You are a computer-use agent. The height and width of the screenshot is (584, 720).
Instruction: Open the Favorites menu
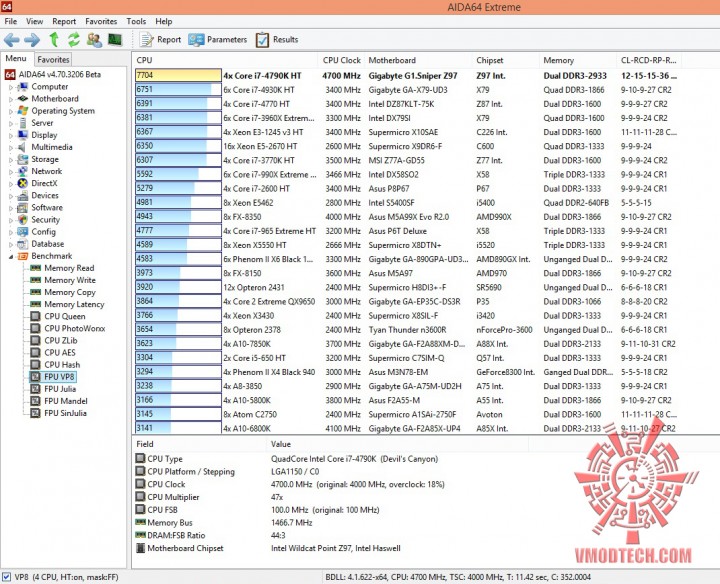point(101,21)
